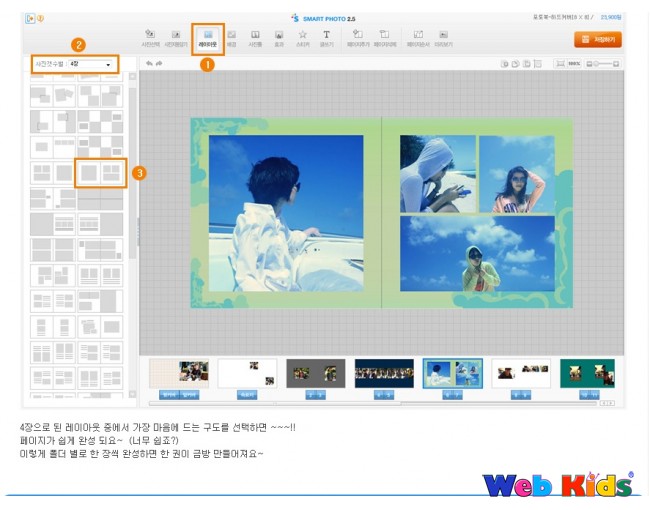650x510 pixels.
Task: Open the 레이아웃 (Layout) toolbar tab
Action: tap(208, 38)
